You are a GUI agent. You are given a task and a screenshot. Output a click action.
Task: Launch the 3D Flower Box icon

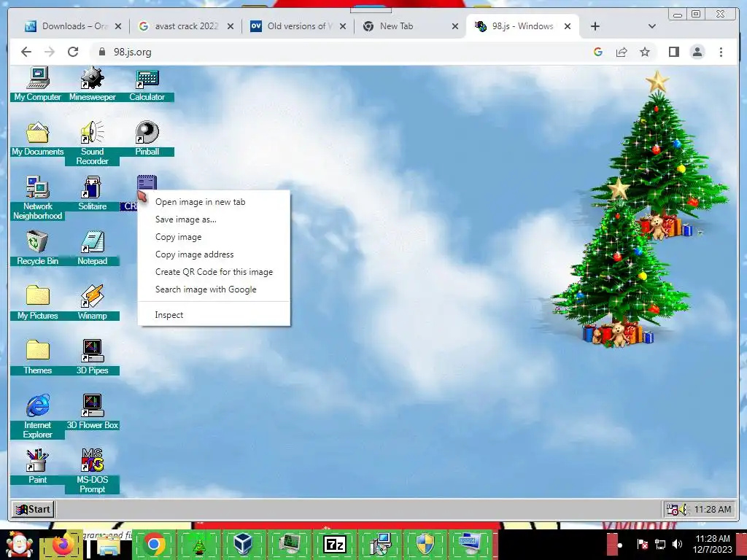pos(93,413)
